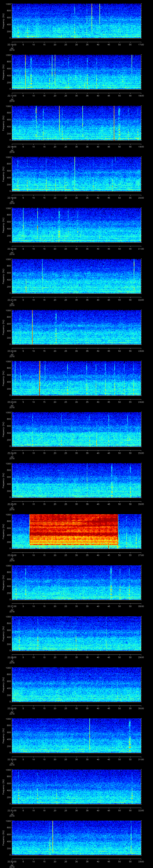Click the "25:00" end-of-minute label

[x=141, y=453]
